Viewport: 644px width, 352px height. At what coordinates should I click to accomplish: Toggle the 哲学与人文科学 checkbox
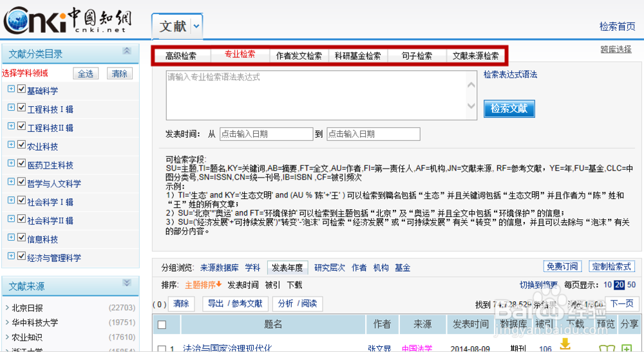click(22, 181)
